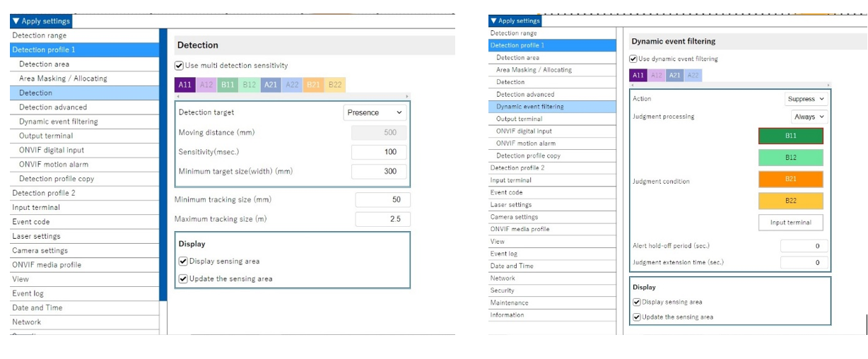Screen dimensions: 868x359
Task: Open Camera settings in Detection page sidebar
Action: point(85,250)
